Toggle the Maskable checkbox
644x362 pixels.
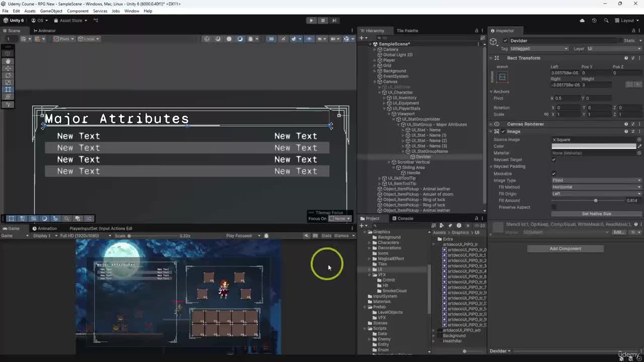(554, 173)
